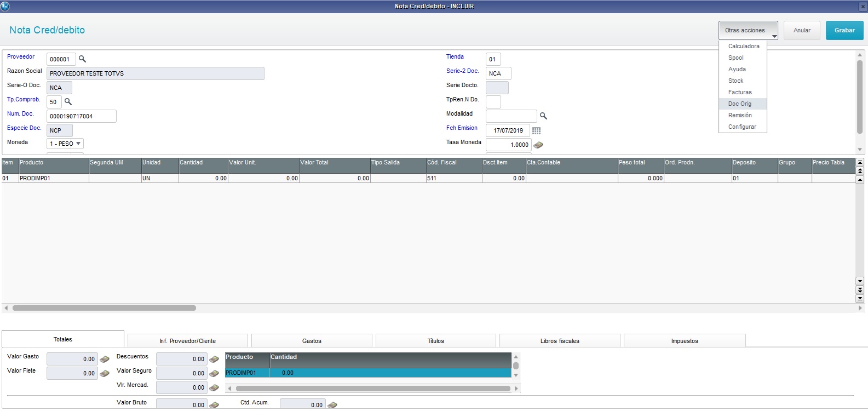Click the UN Unidad cell
The height and width of the screenshot is (411, 868).
(x=160, y=178)
